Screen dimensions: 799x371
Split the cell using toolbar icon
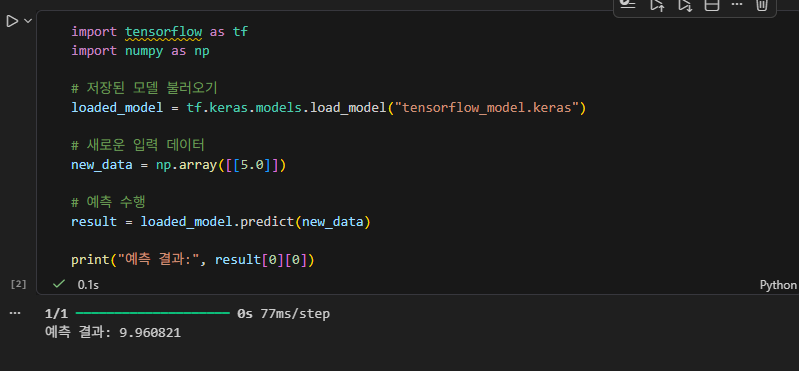(711, 5)
